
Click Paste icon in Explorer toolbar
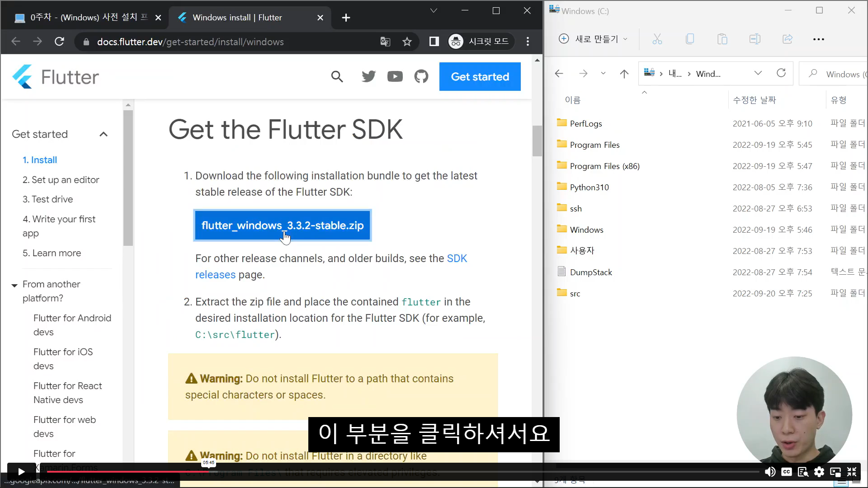(722, 39)
